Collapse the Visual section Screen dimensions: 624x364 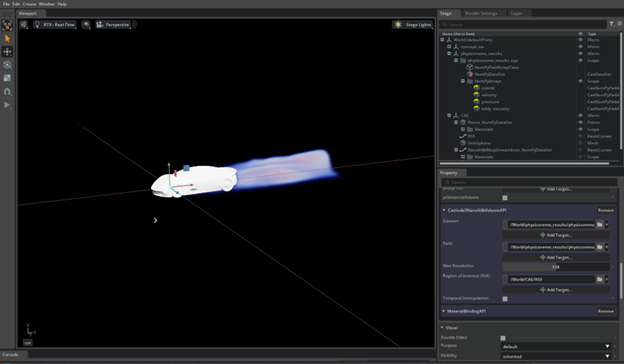pyautogui.click(x=442, y=328)
